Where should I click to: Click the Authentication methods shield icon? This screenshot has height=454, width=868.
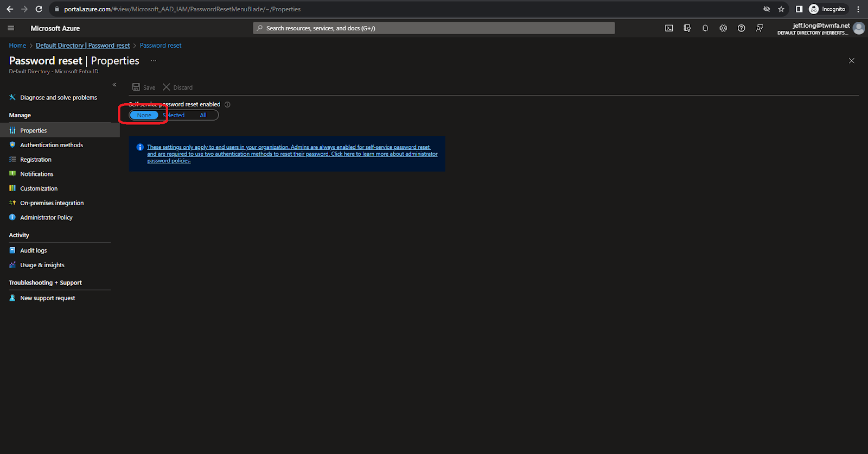(x=12, y=144)
